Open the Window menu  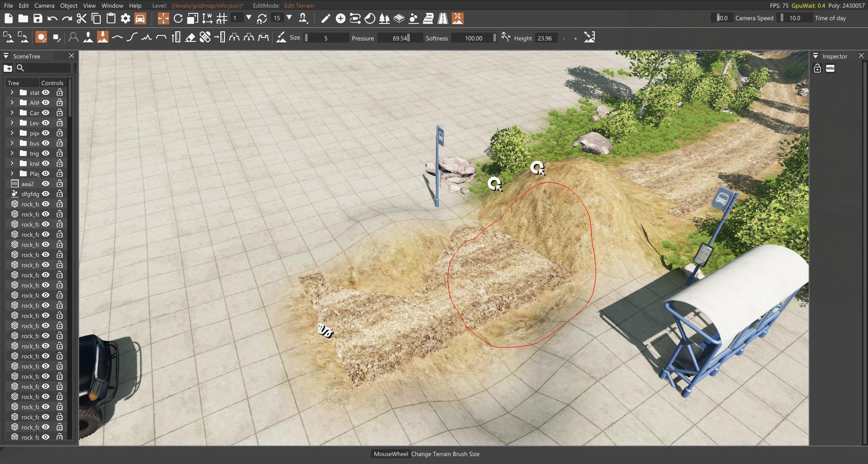(x=112, y=6)
